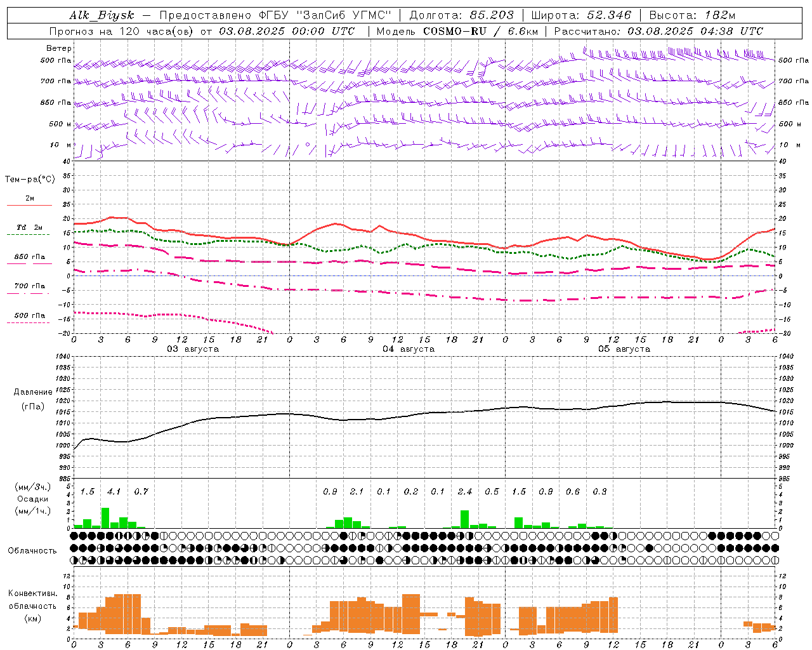Click "Рассчитано: 03.08.2025 04:38 UTC" timestamp
This screenshot has height=650, width=812.
[x=658, y=31]
